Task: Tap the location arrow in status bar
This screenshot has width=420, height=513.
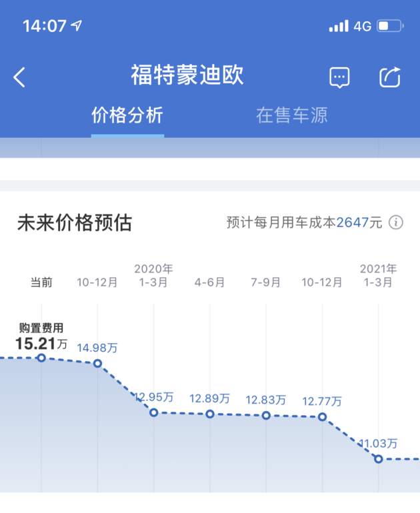Action: click(x=77, y=25)
